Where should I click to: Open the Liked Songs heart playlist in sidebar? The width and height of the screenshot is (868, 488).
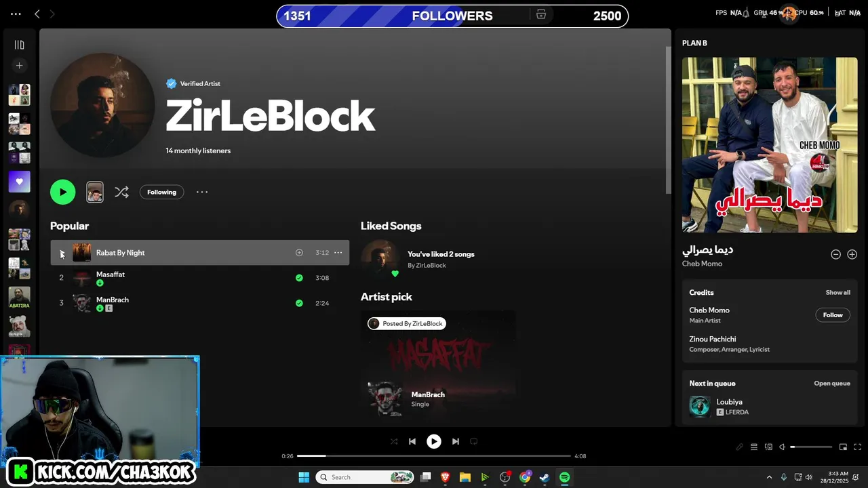[19, 182]
